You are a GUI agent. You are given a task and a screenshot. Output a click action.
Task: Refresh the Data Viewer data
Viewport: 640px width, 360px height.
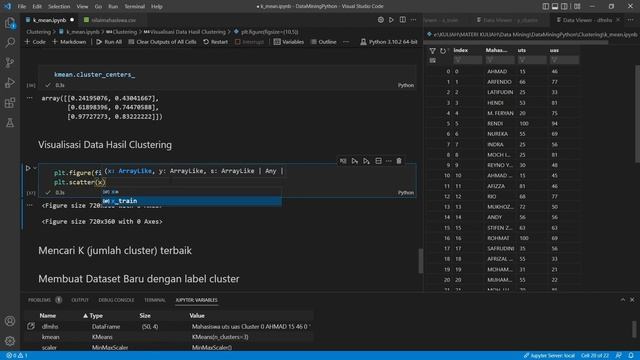pos(443,51)
